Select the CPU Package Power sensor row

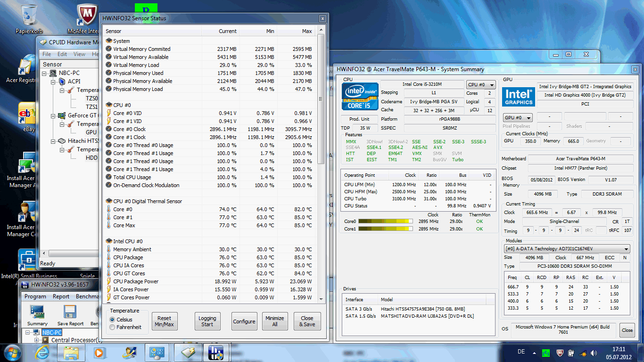click(x=209, y=281)
